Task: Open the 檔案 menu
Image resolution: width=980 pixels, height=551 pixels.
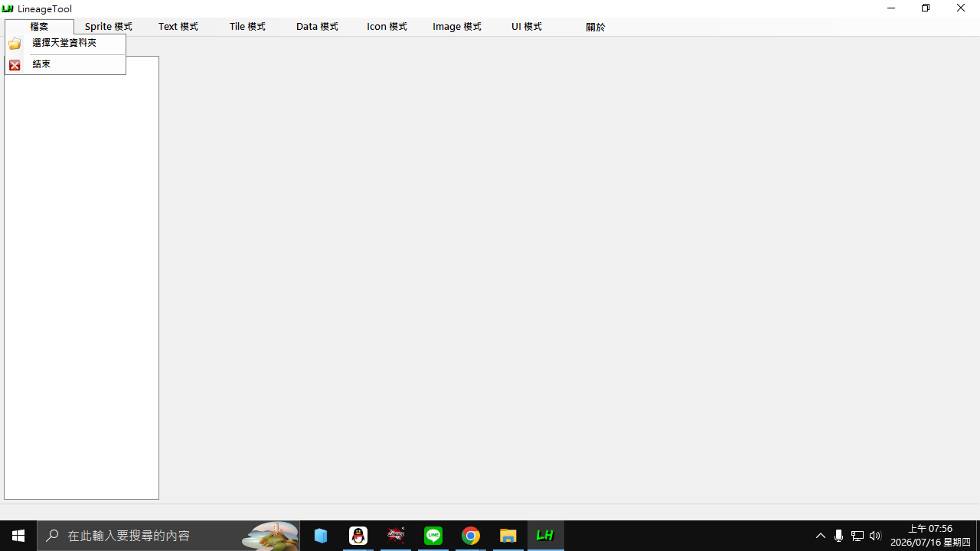Action: [39, 27]
